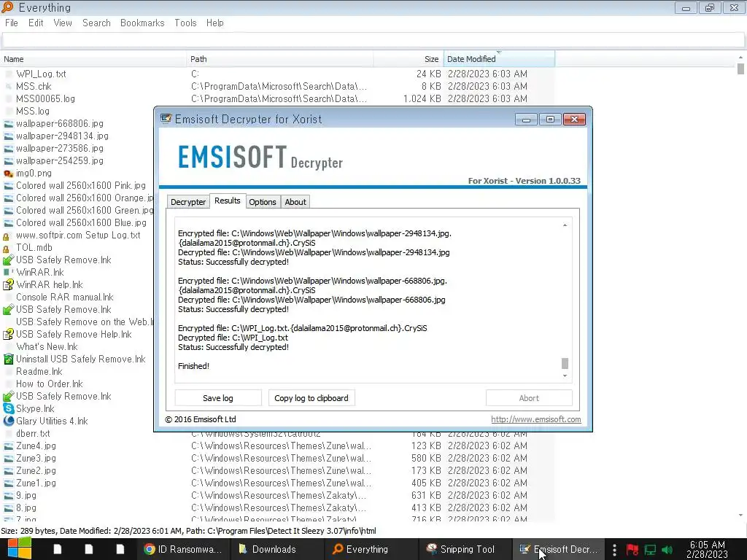The width and height of the screenshot is (747, 560).
Task: Open the Options tab in Emsisoft Decrypter
Action: pyautogui.click(x=262, y=202)
